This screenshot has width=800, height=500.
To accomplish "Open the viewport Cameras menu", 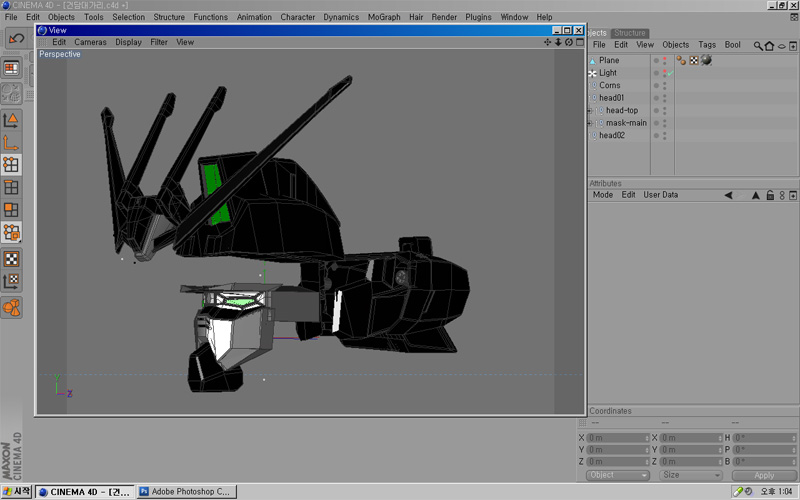I will (90, 42).
